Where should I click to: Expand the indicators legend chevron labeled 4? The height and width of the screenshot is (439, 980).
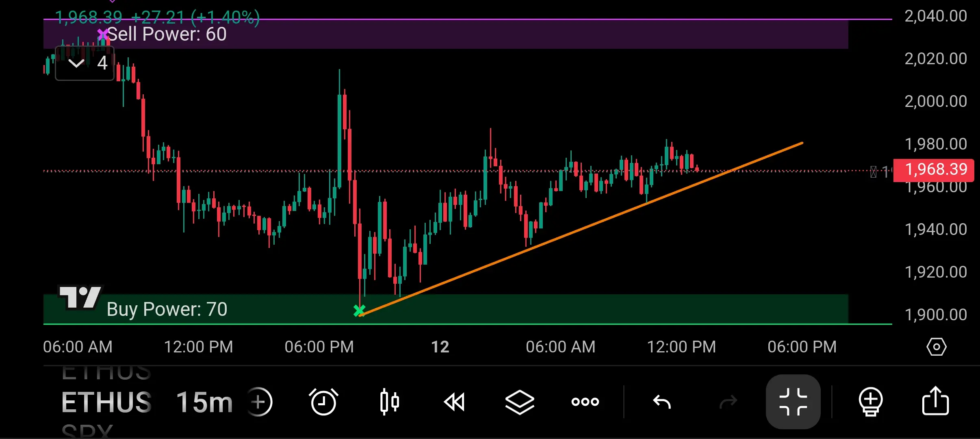click(x=85, y=63)
